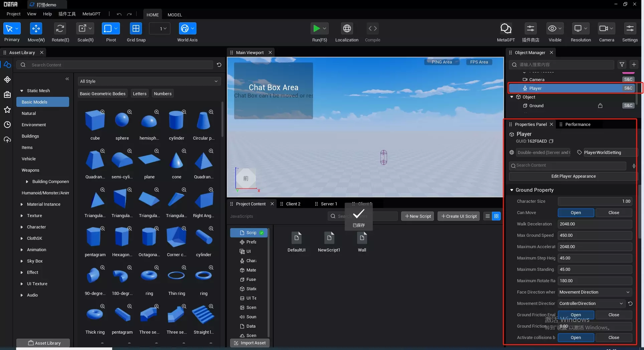Click the Character Size slider field
This screenshot has height=350, width=644.
(x=595, y=201)
